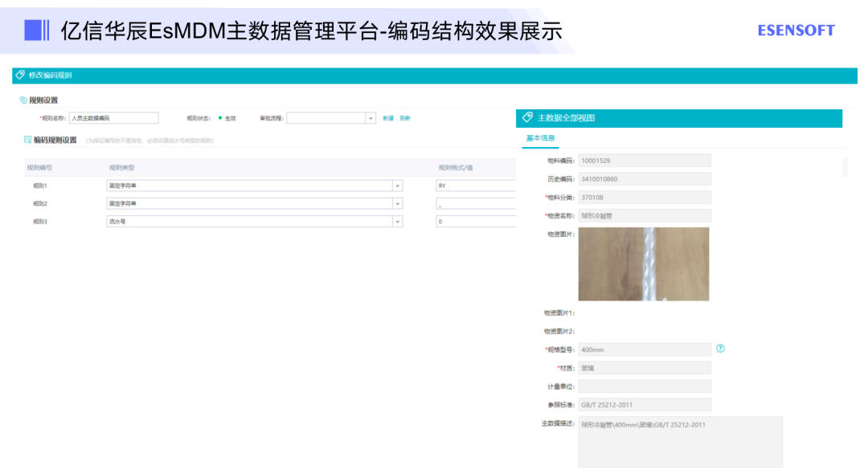Viewport: 868px width, 474px height.
Task: Click the 规则3 format value field 0
Action: click(476, 221)
